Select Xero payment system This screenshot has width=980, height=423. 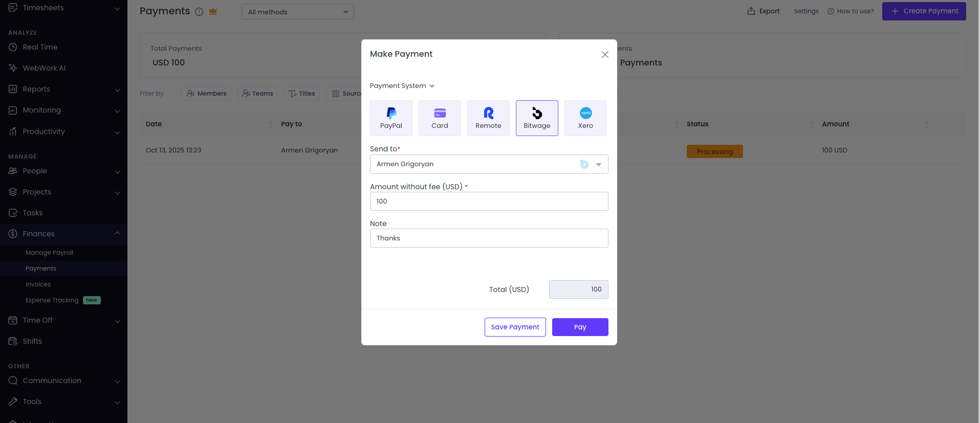(585, 118)
